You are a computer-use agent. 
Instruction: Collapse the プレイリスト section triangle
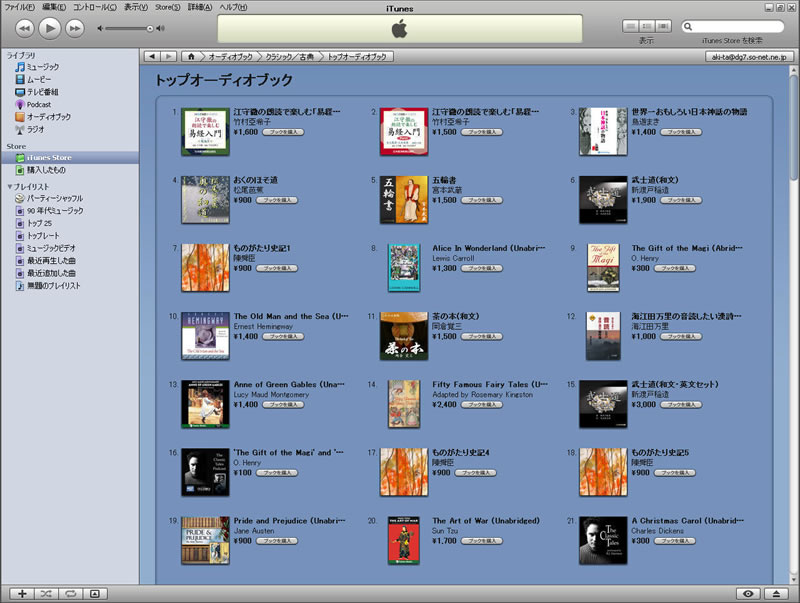(10, 187)
